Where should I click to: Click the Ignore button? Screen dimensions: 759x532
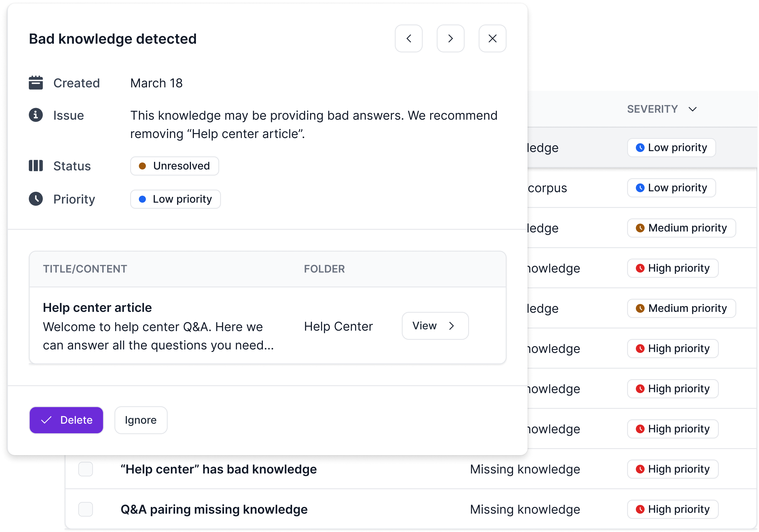(141, 420)
